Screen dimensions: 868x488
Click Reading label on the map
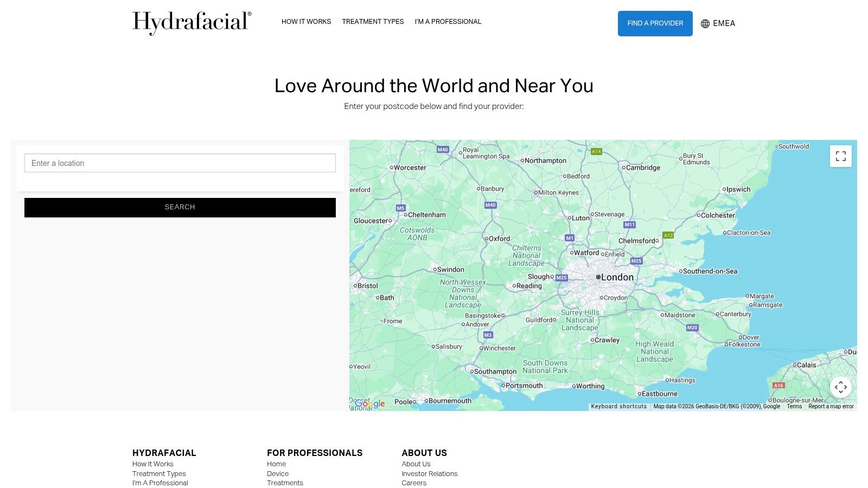tap(529, 286)
